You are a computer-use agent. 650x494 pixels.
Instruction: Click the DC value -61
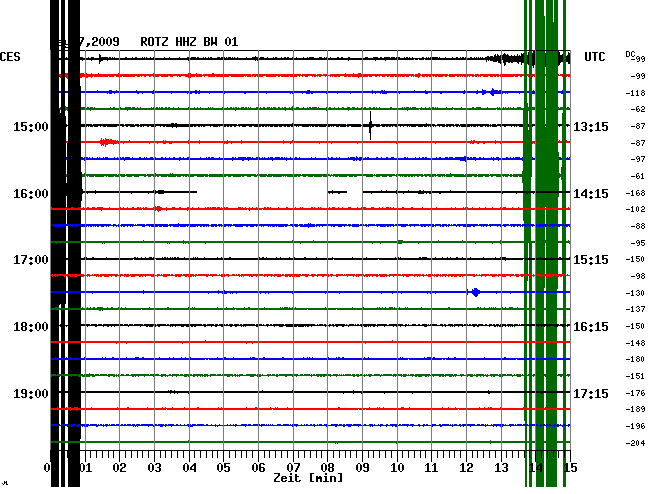pyautogui.click(x=638, y=177)
